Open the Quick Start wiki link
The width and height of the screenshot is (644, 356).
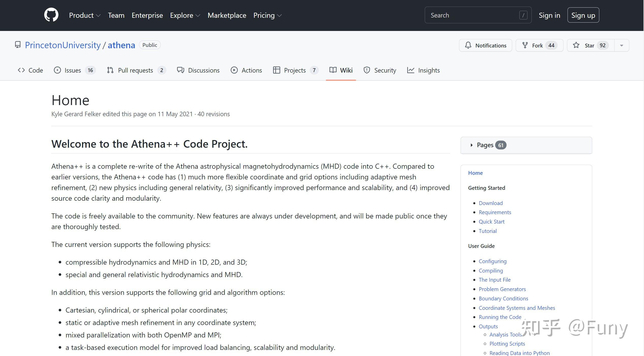(x=491, y=222)
